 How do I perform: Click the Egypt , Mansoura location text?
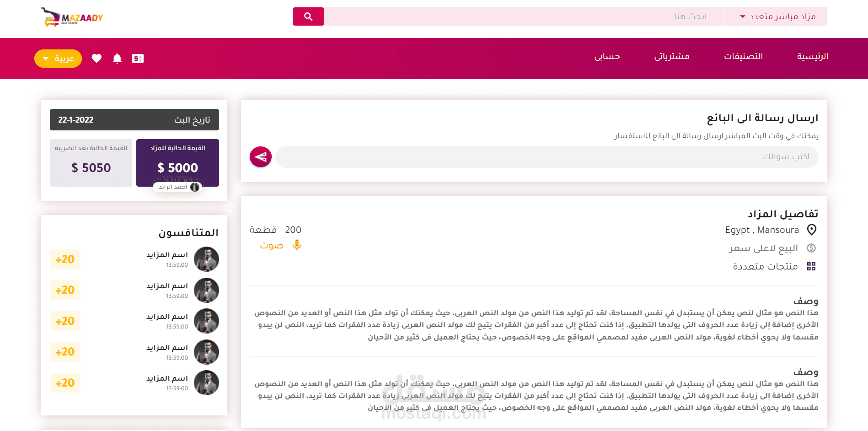pyautogui.click(x=762, y=230)
